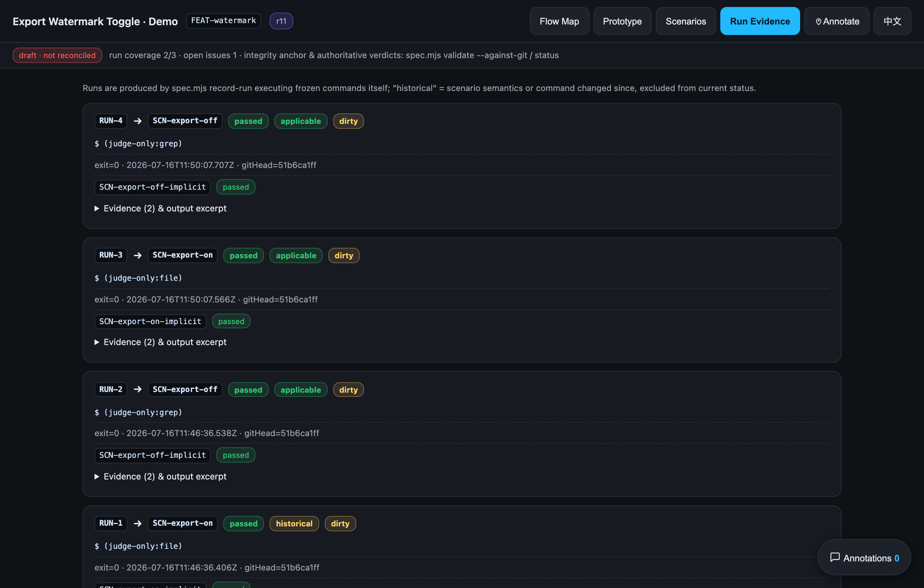Click the speech bubble icon in Annotations

coord(835,557)
